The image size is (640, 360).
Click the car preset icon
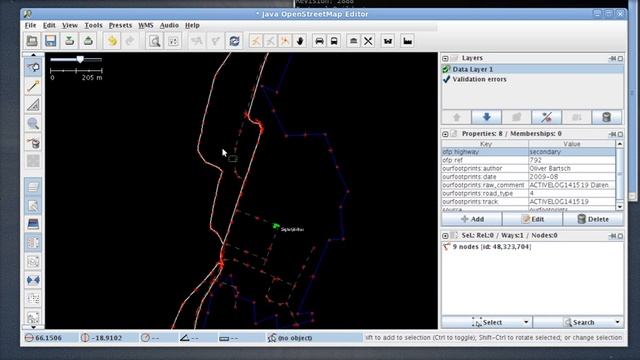(320, 41)
